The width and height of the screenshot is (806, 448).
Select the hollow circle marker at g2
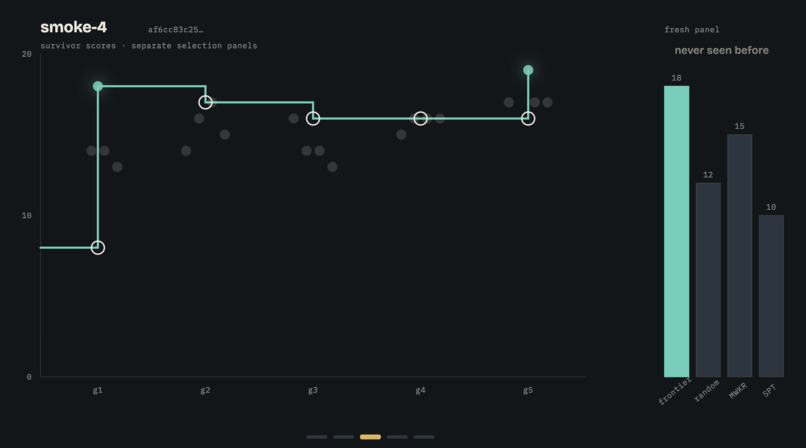point(205,102)
